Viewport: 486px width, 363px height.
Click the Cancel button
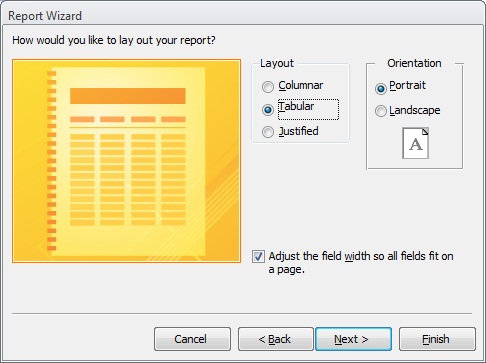(192, 339)
